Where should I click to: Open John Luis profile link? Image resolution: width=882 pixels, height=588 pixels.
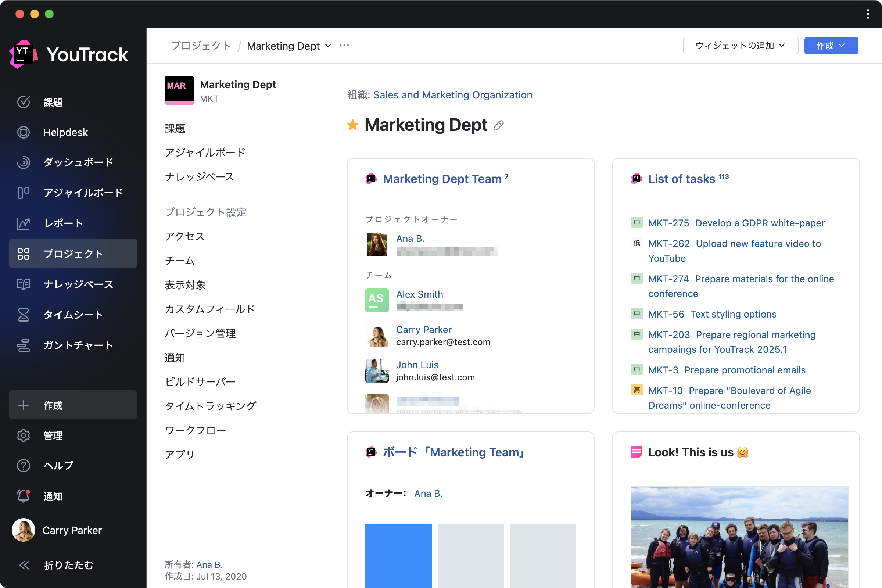coord(417,365)
